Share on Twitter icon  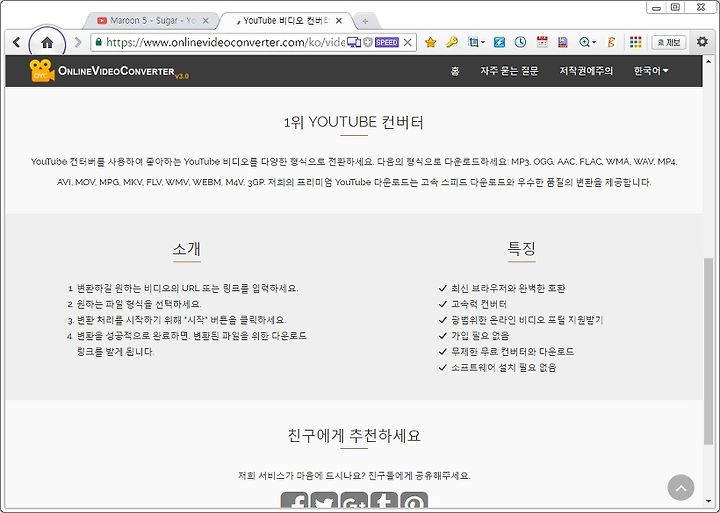(324, 502)
